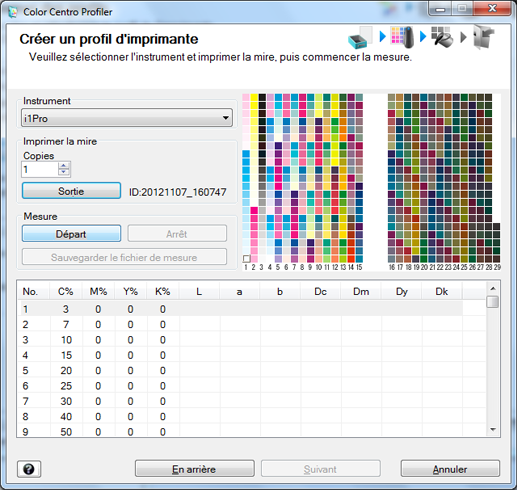
Task: Click the Copies number input field
Action: [40, 169]
